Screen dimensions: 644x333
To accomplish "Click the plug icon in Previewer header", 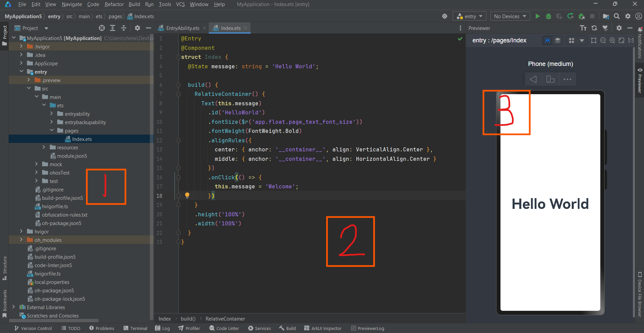I will coord(605,28).
